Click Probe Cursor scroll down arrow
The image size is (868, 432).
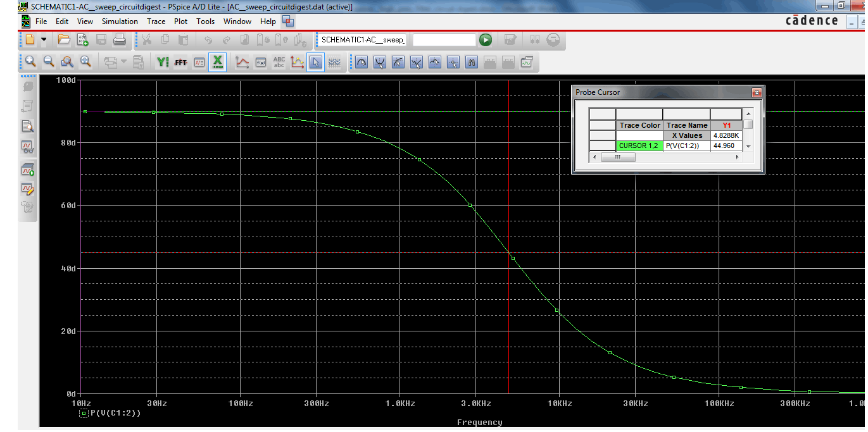(x=748, y=146)
